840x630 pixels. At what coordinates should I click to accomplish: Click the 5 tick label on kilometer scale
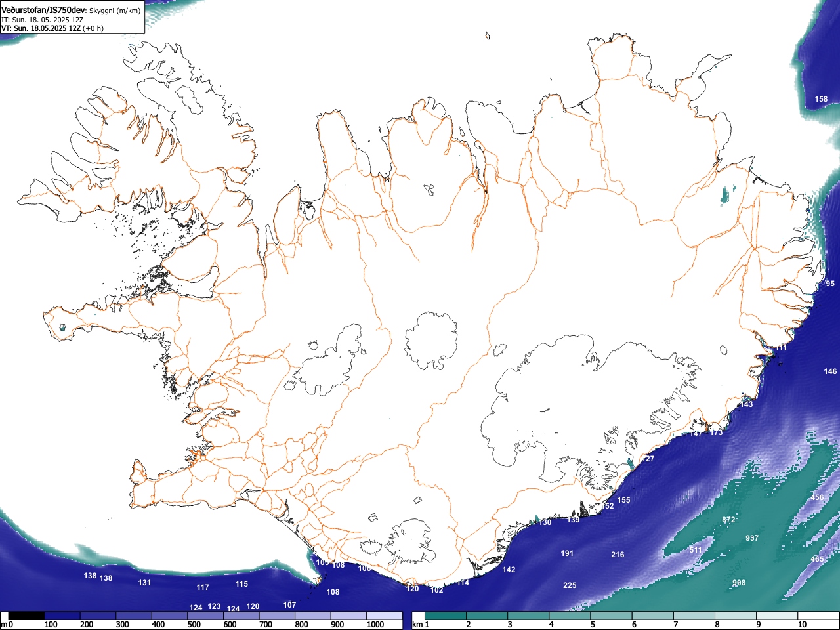[592, 625]
